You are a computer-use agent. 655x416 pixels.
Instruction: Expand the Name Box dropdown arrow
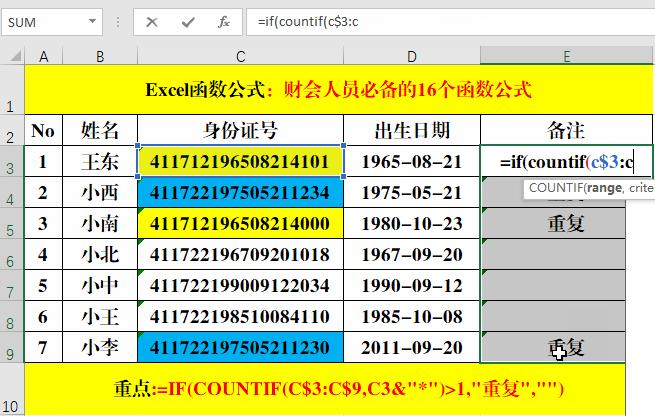tap(92, 21)
